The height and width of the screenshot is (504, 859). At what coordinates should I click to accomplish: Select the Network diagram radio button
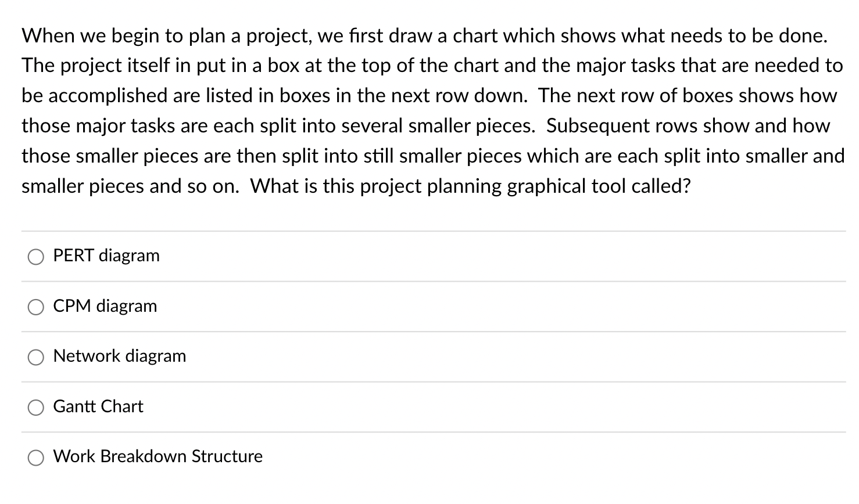click(36, 357)
